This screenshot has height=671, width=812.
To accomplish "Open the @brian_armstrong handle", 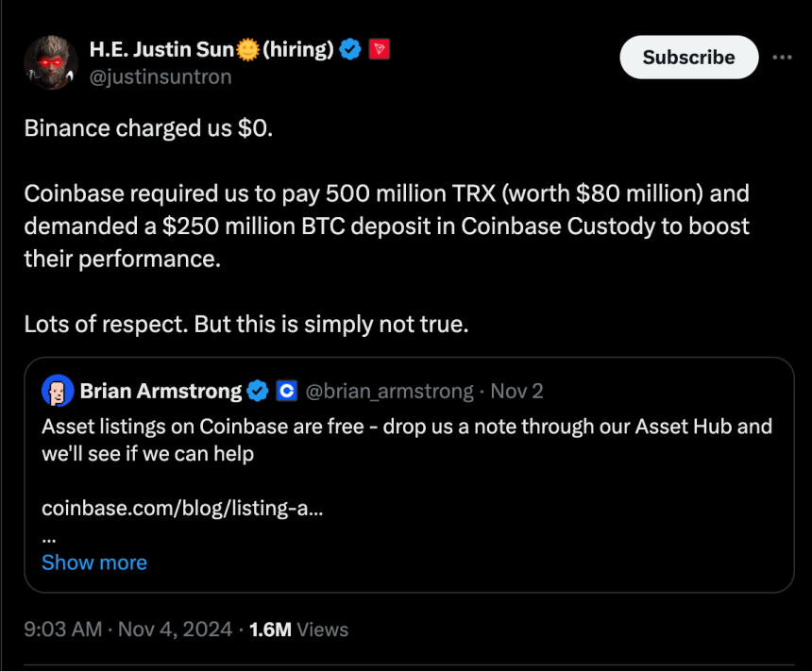I will click(390, 391).
